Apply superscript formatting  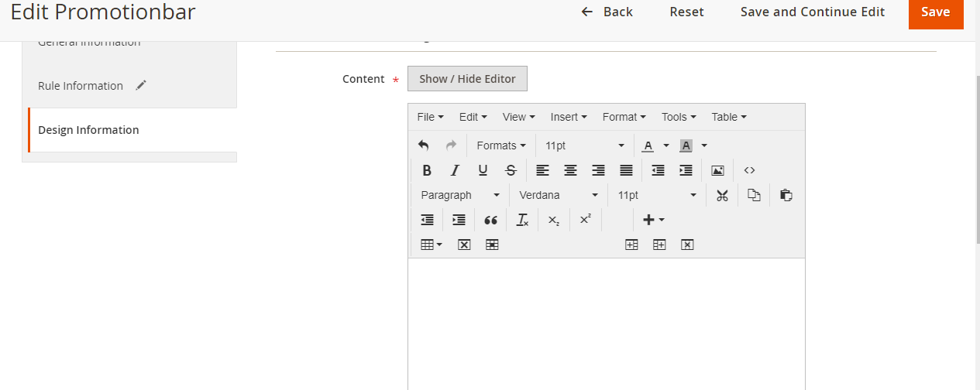click(x=586, y=220)
